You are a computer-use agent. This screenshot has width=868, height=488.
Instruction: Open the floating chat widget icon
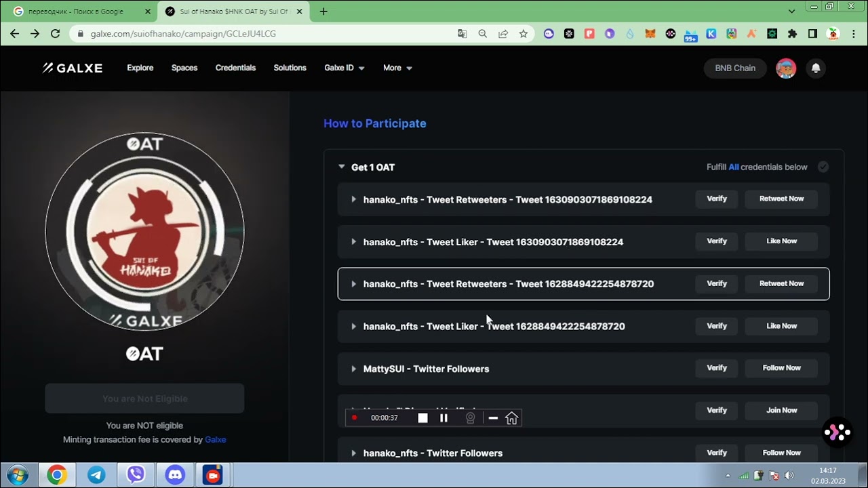[x=837, y=432]
